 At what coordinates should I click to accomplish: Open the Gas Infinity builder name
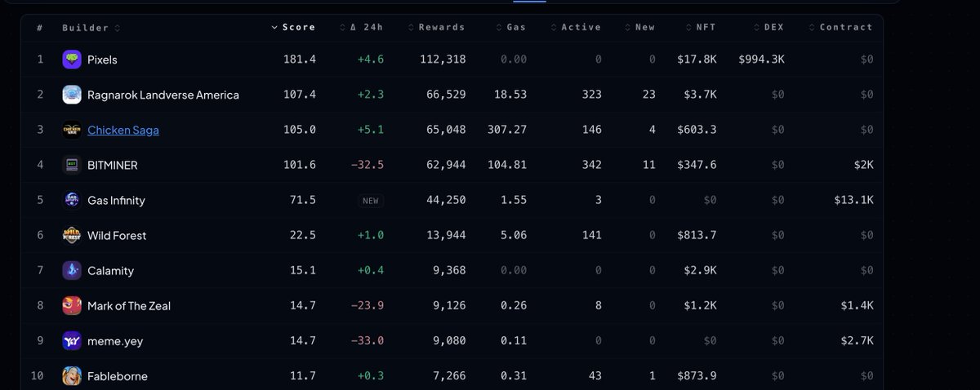click(x=116, y=200)
